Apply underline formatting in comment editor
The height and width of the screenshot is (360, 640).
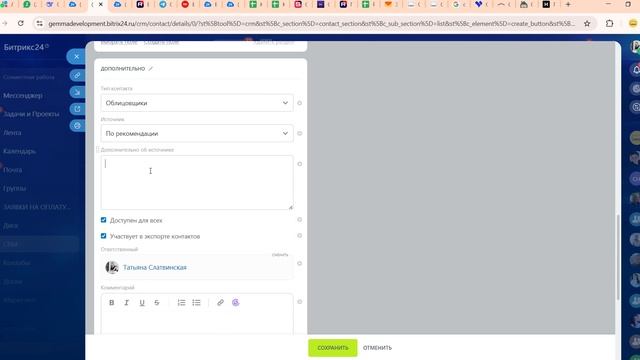pos(142,303)
